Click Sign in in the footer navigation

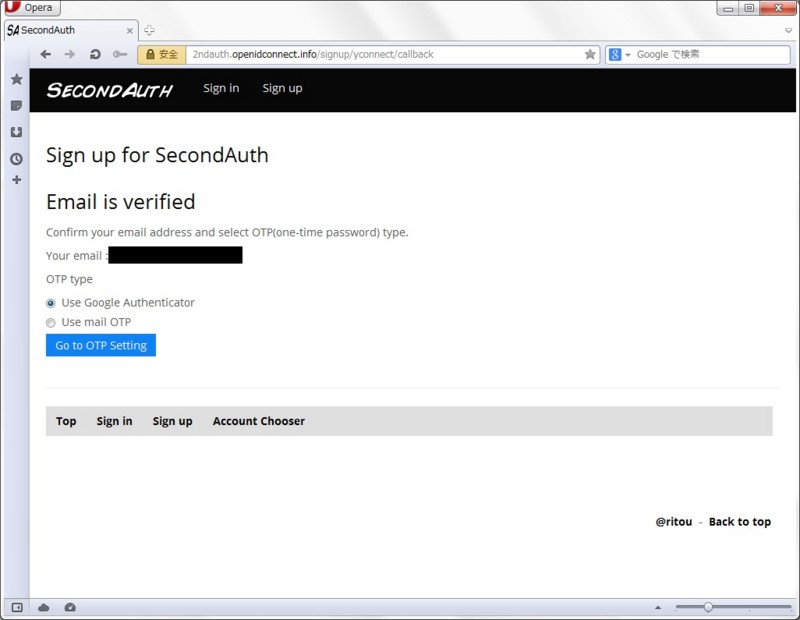click(x=114, y=421)
